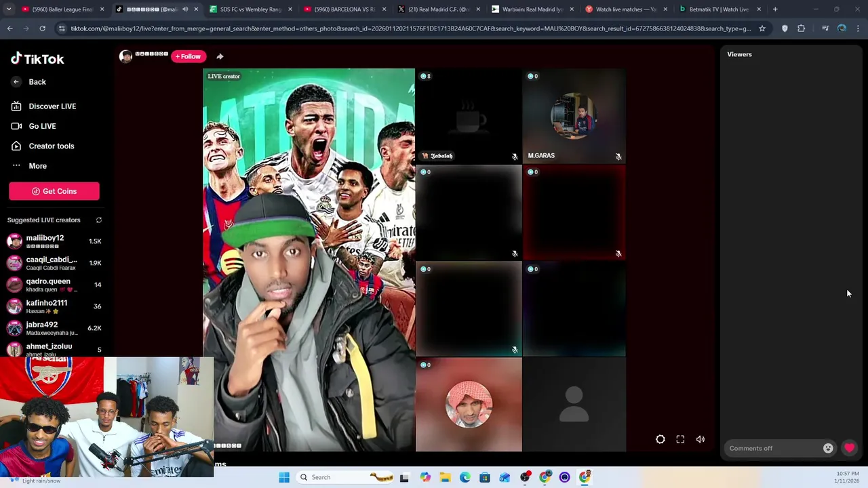Click the Get Coins button

tap(54, 191)
